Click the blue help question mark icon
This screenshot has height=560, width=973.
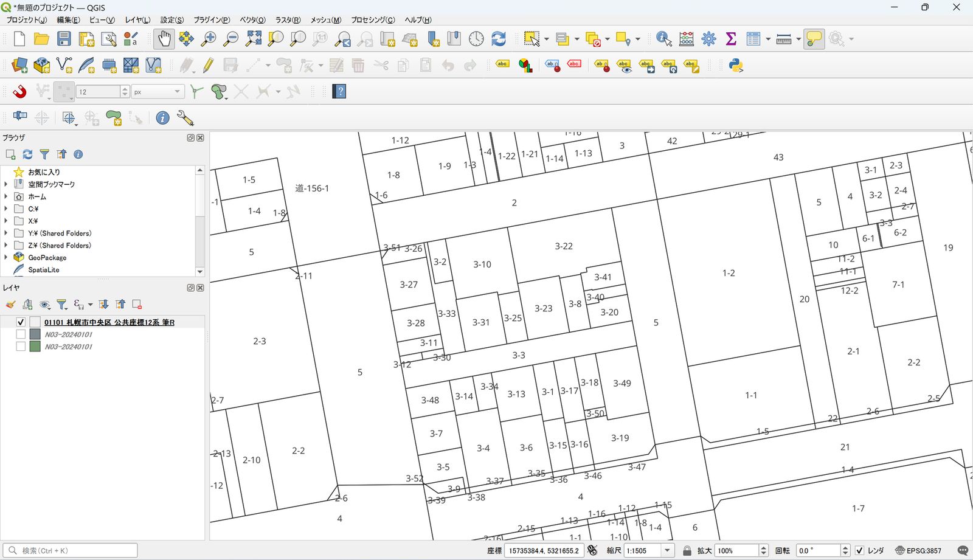point(339,91)
